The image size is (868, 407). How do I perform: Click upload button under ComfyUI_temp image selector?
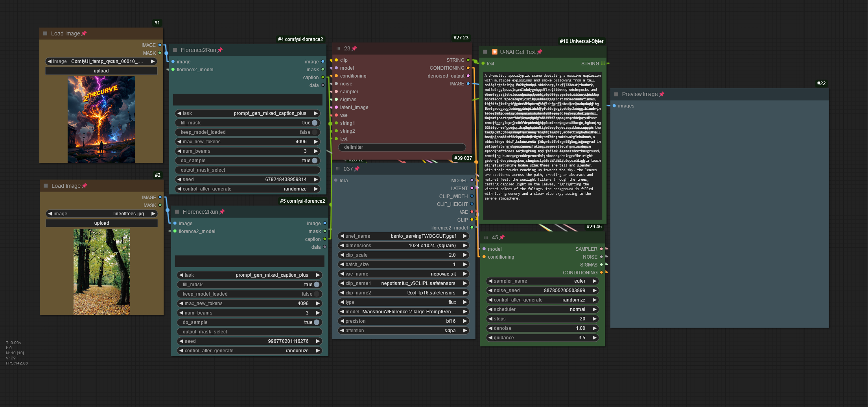(x=101, y=71)
